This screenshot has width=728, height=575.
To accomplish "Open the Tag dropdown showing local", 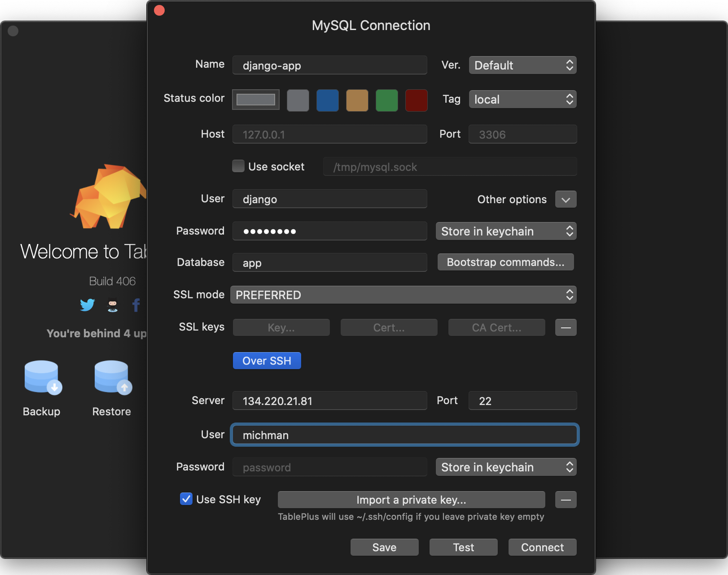I will (522, 100).
